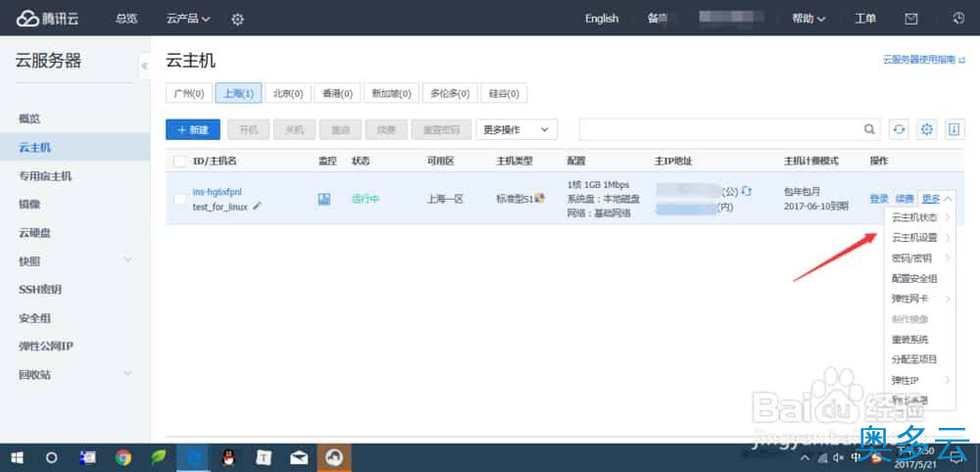Expand the 弹性IP submenu
Viewport: 980px width, 472px height.
[920, 380]
